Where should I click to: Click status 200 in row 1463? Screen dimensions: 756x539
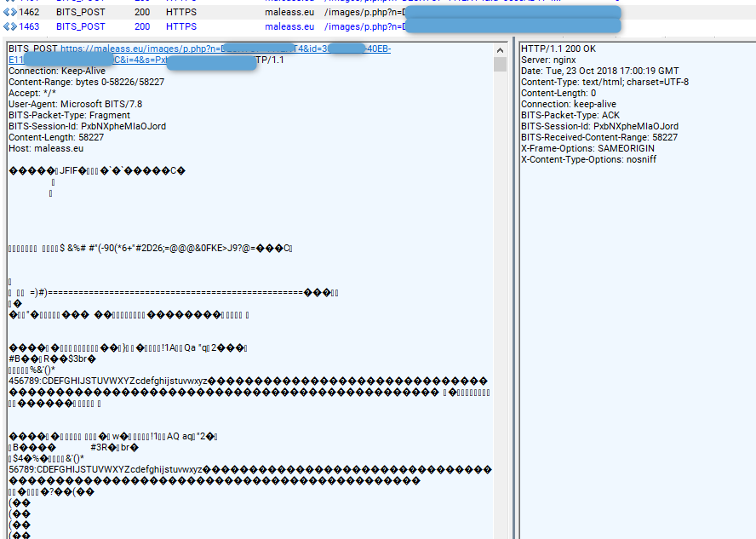click(142, 26)
